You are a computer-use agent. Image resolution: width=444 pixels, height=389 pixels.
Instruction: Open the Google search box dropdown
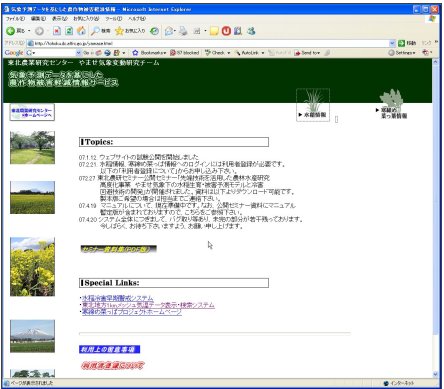(79, 53)
